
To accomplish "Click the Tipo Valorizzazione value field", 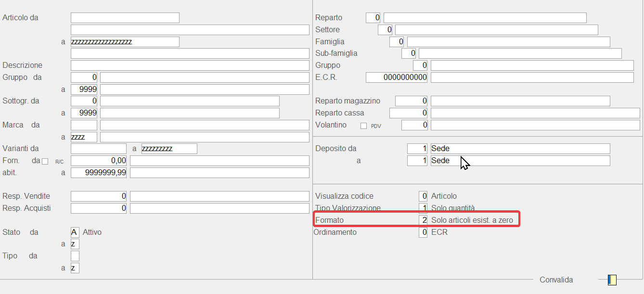I will coord(423,208).
